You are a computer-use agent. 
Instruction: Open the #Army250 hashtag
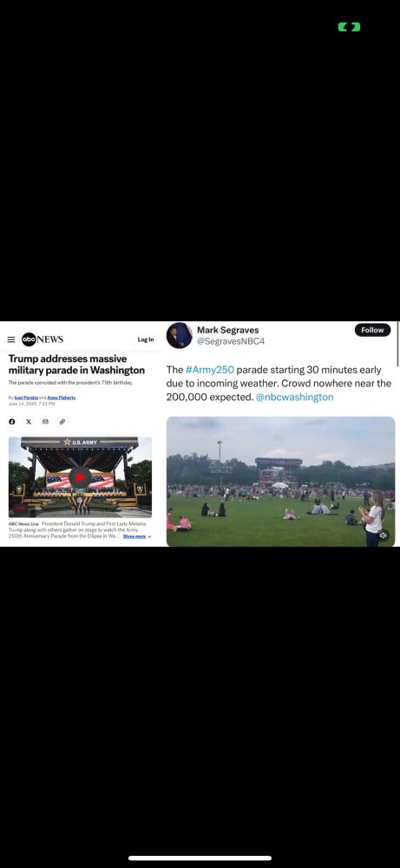pos(210,370)
